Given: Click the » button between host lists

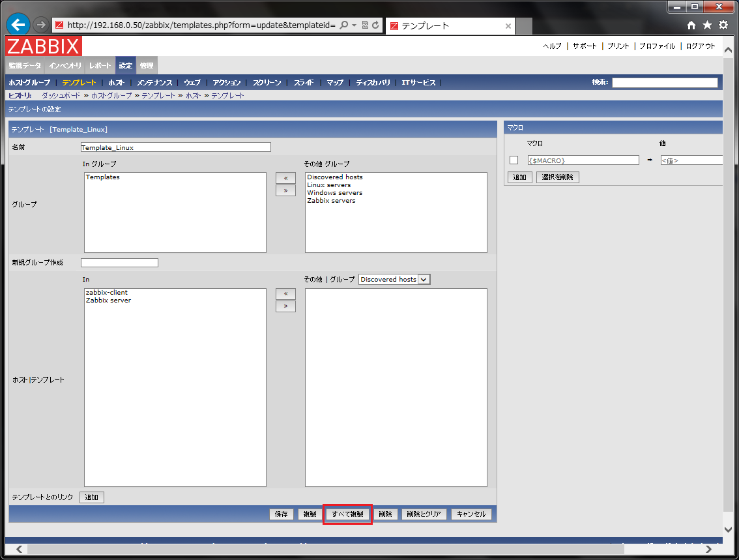Looking at the screenshot, I should pyautogui.click(x=285, y=306).
